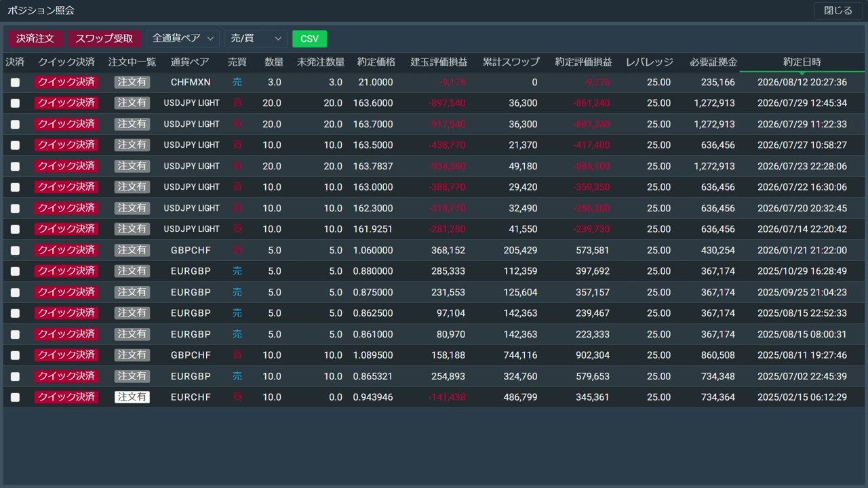The image size is (868, 488).
Task: Sort by 必要証拠金 column header
Action: [713, 62]
